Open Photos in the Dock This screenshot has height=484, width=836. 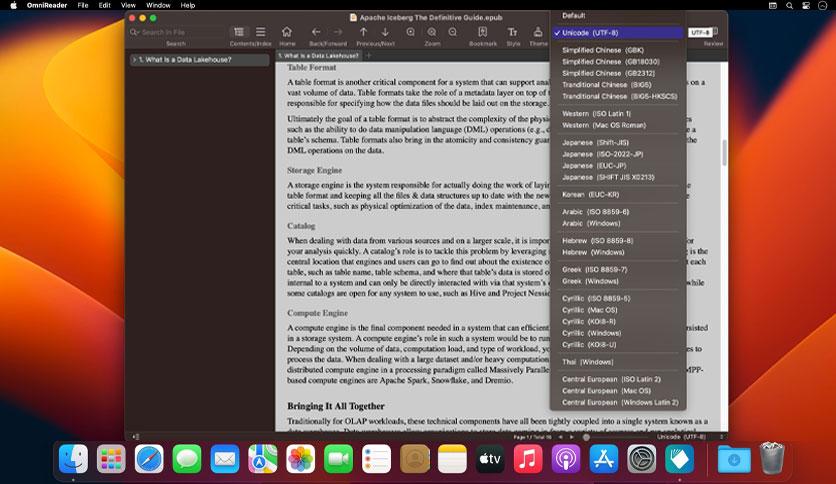(300, 458)
